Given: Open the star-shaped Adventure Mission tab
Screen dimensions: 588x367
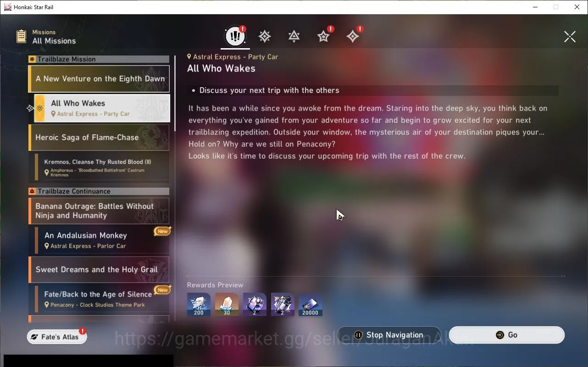Looking at the screenshot, I should pos(324,36).
